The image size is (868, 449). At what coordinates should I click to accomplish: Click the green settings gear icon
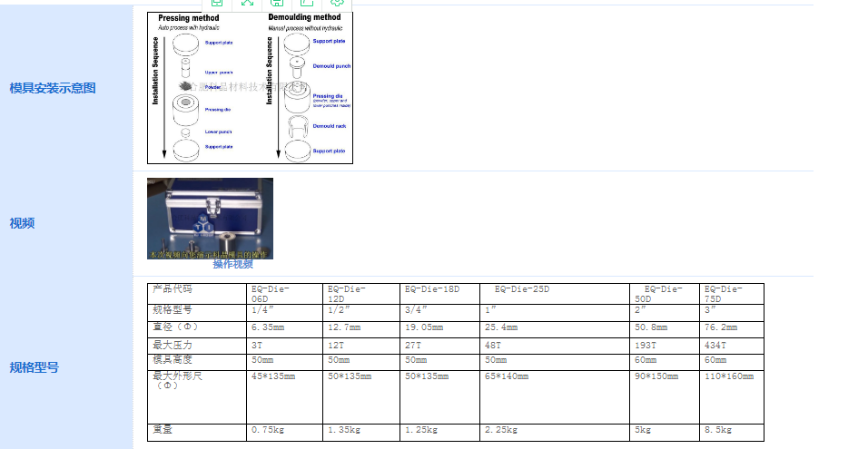coord(337,3)
